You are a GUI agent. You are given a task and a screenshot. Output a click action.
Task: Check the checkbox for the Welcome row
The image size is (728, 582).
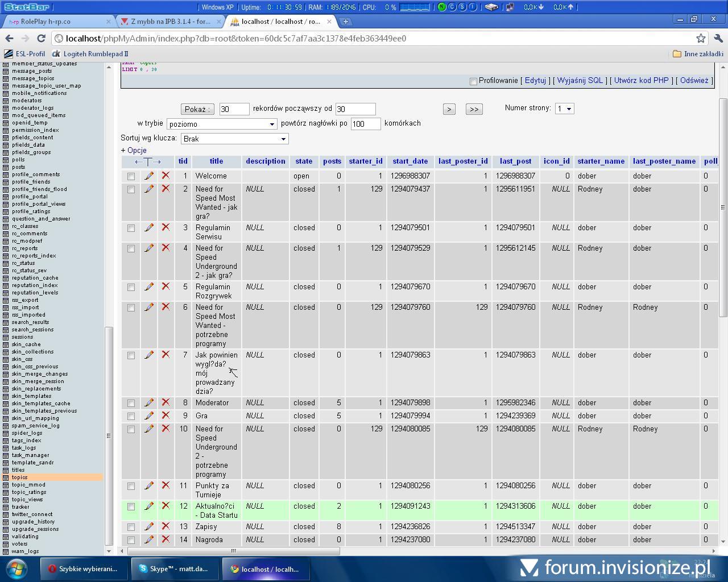click(x=131, y=177)
